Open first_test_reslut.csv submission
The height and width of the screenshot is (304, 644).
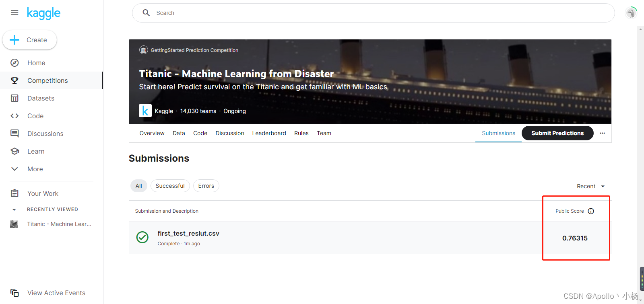tap(188, 233)
